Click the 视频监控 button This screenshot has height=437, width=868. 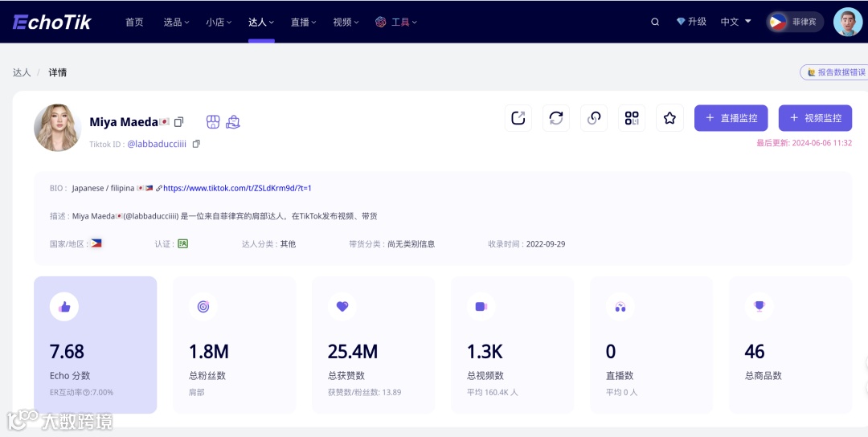(815, 118)
